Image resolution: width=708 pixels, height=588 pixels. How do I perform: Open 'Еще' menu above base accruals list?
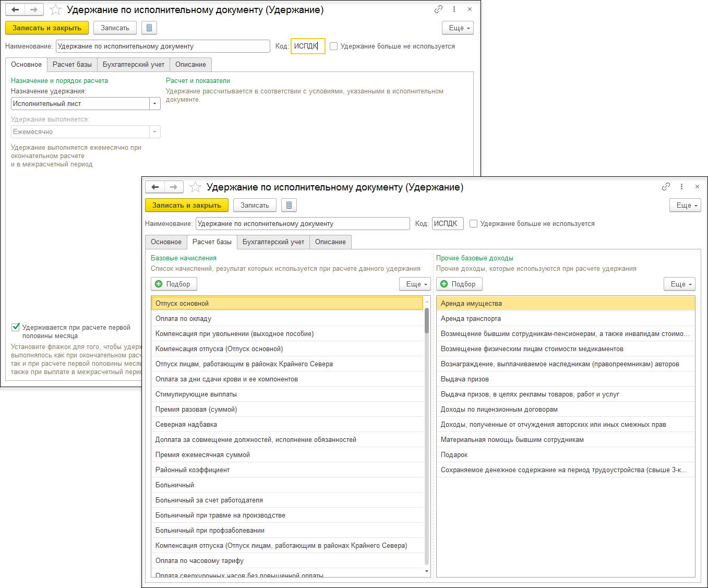(x=415, y=284)
